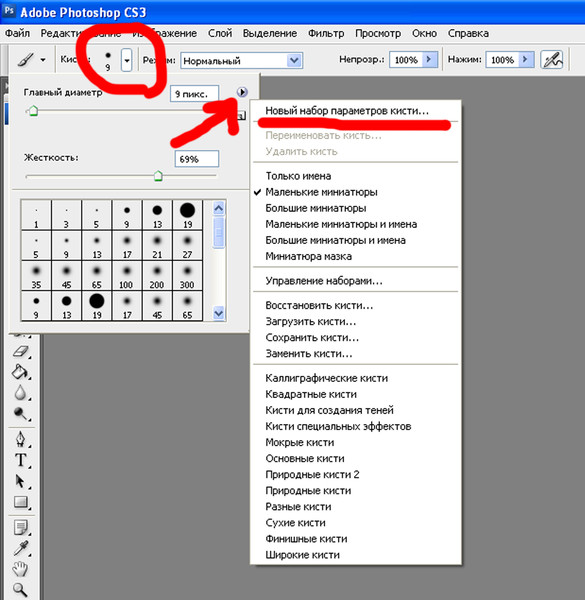The image size is (585, 600).
Task: Open the Нажим flow slider arrow
Action: click(x=526, y=60)
